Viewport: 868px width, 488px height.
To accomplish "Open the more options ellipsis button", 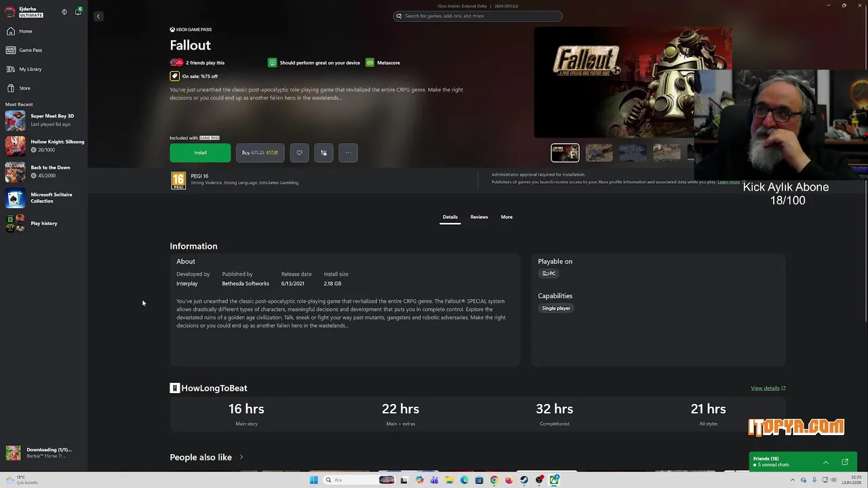I will [x=348, y=152].
